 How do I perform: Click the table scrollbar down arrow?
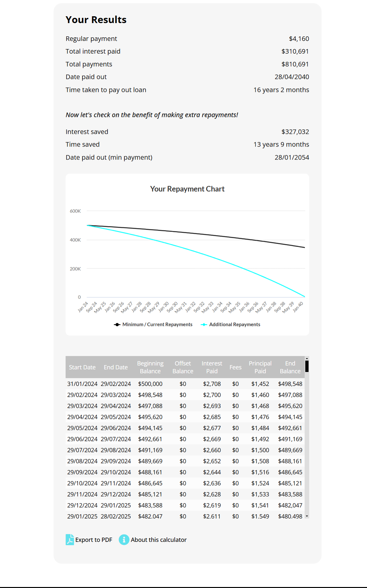pyautogui.click(x=307, y=516)
